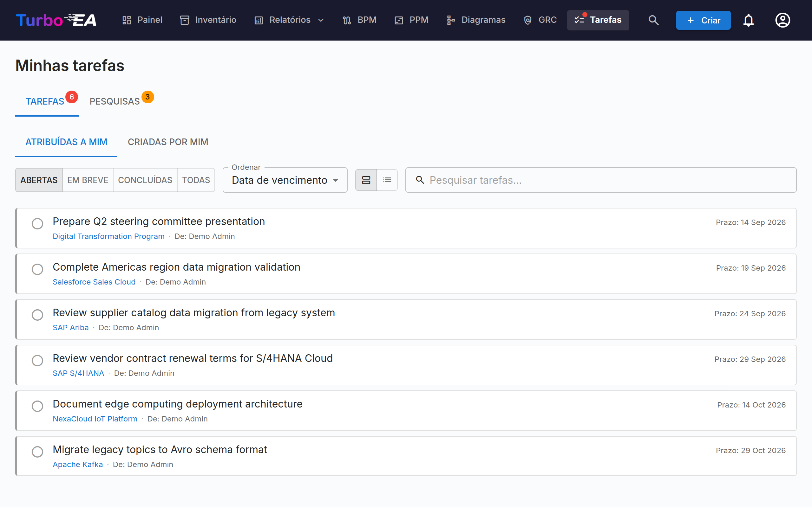Focus the Pesquisar tarefas search field

pyautogui.click(x=601, y=180)
